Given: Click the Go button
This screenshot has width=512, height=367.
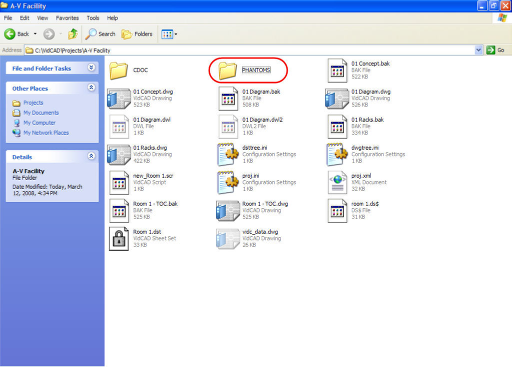Looking at the screenshot, I should [496, 50].
